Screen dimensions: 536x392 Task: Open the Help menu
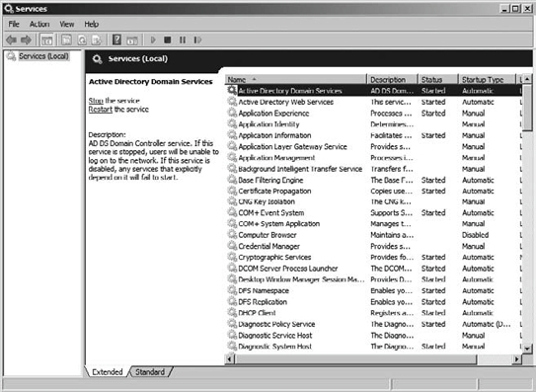point(91,24)
